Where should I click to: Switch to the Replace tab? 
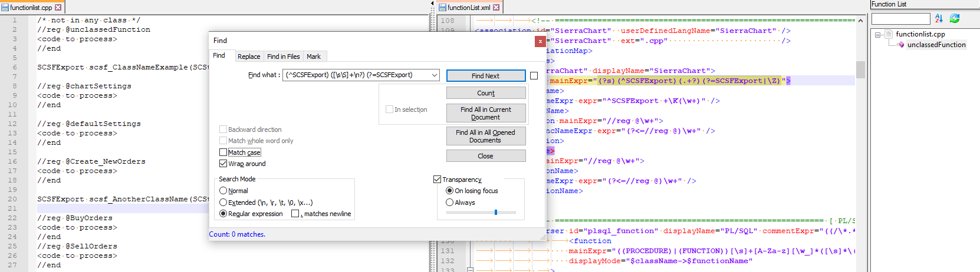249,57
